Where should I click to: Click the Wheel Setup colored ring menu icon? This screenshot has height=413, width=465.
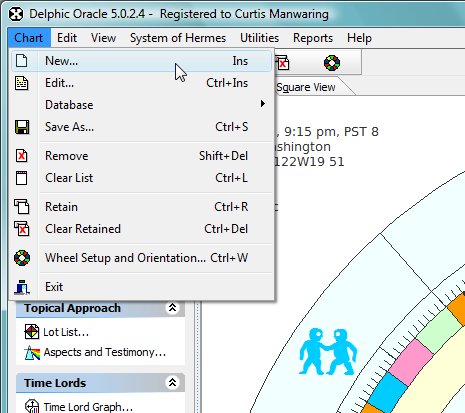coord(22,258)
